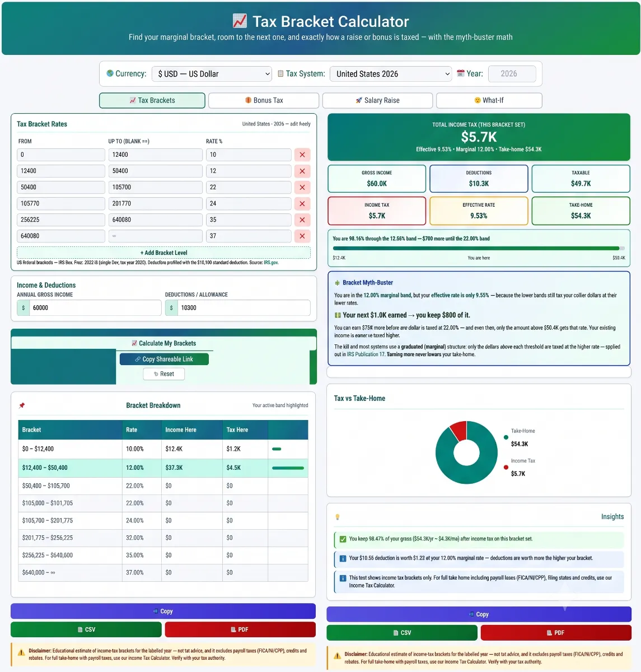Image resolution: width=641 pixels, height=672 pixels.
Task: Switch to the Tax Brackets tab
Action: tap(152, 100)
